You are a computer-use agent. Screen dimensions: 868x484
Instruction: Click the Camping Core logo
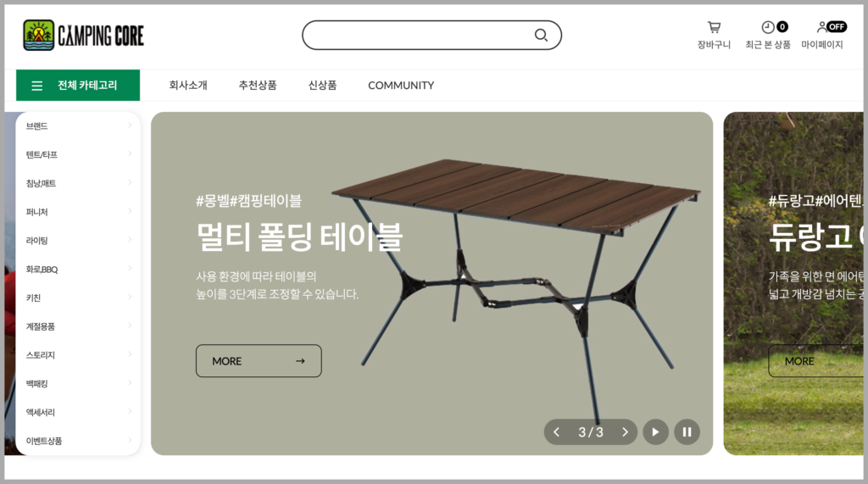click(84, 36)
